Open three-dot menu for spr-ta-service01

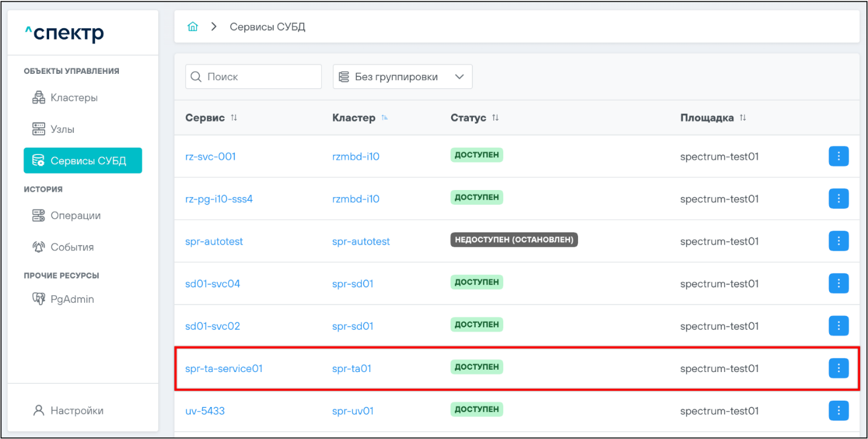(838, 368)
